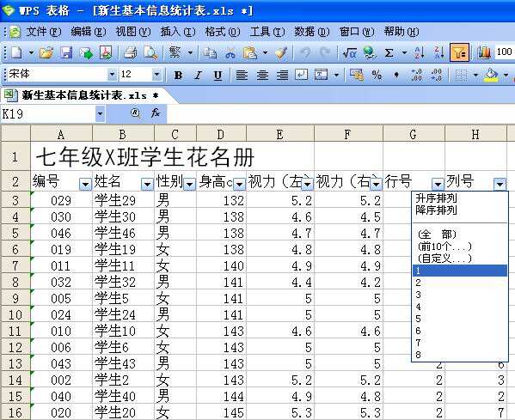Click the printer icon in the toolbar
515x420 pixels.
click(130, 52)
